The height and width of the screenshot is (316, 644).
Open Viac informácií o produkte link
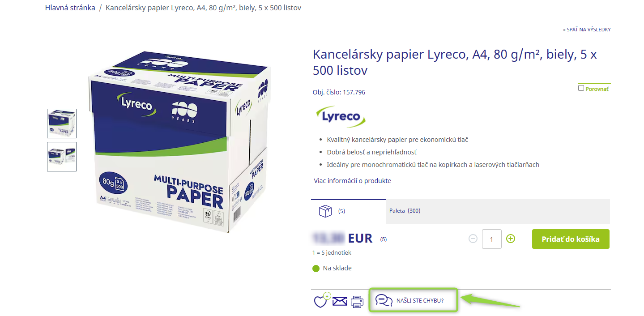pos(353,181)
